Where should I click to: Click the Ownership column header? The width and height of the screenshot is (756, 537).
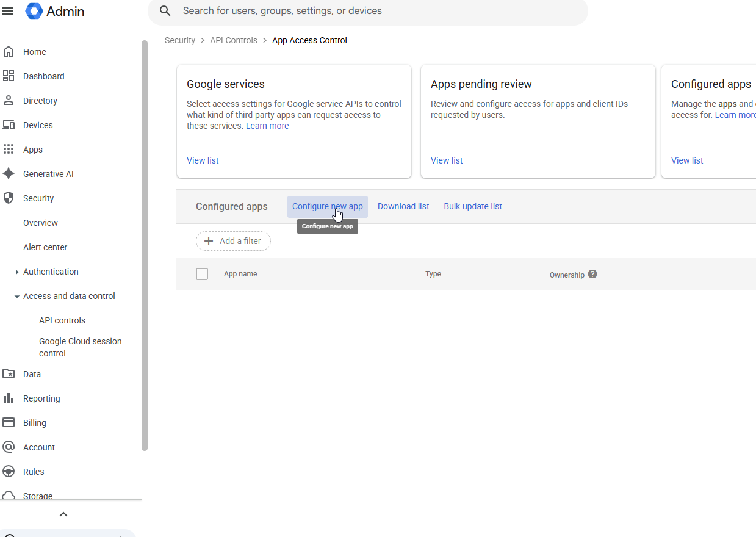pyautogui.click(x=567, y=275)
